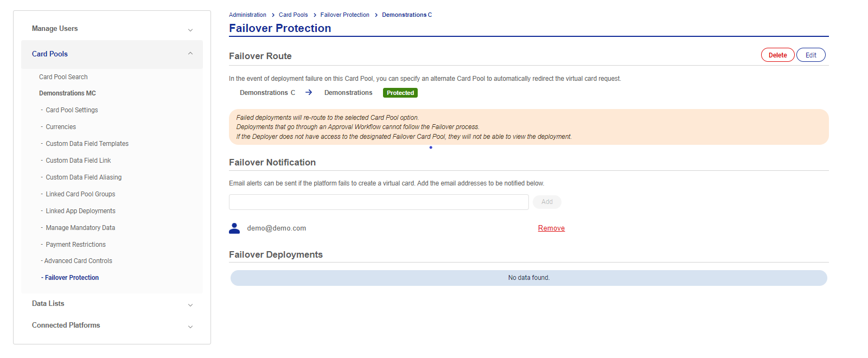
Task: Open Manage Users menu
Action: coord(55,29)
